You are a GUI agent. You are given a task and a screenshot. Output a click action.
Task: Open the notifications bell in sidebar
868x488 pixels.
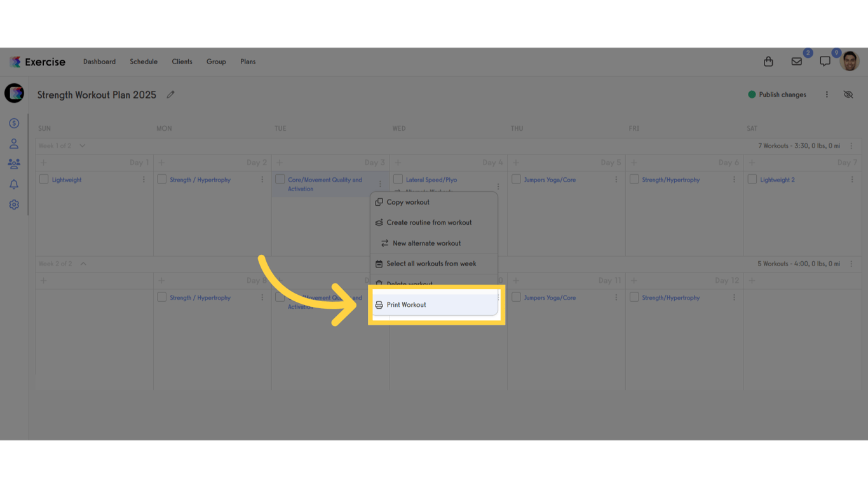coord(14,184)
